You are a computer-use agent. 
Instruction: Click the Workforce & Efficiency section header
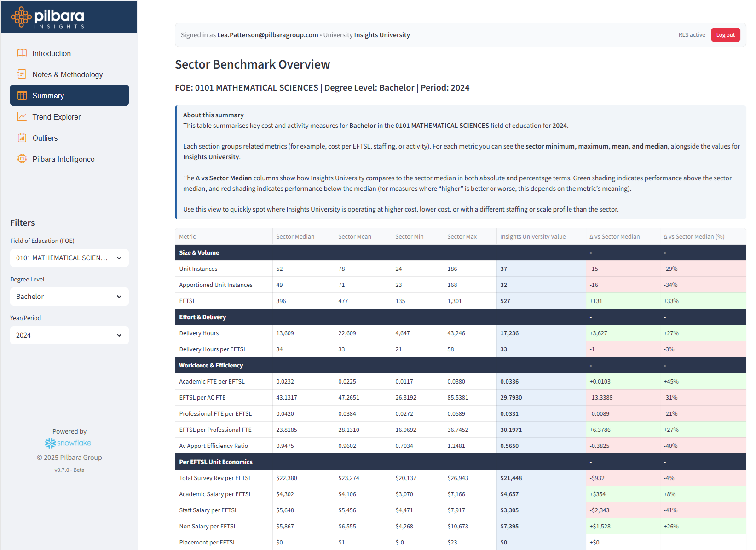(x=211, y=365)
